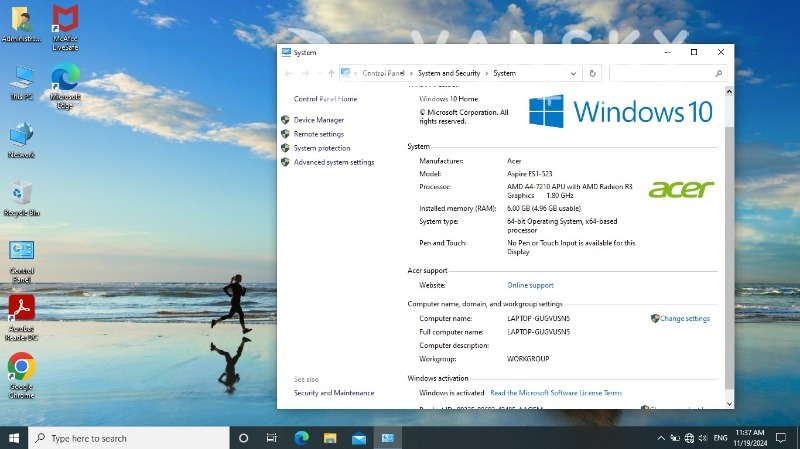Show hidden icons in system tray
The width and height of the screenshot is (800, 449).
[659, 438]
